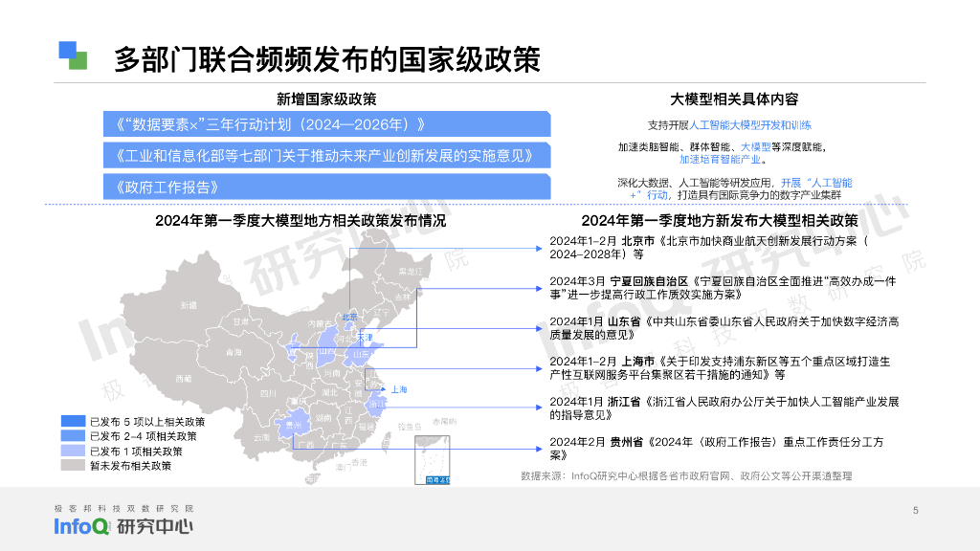Click the 山东 highlighted province on map

click(x=362, y=354)
